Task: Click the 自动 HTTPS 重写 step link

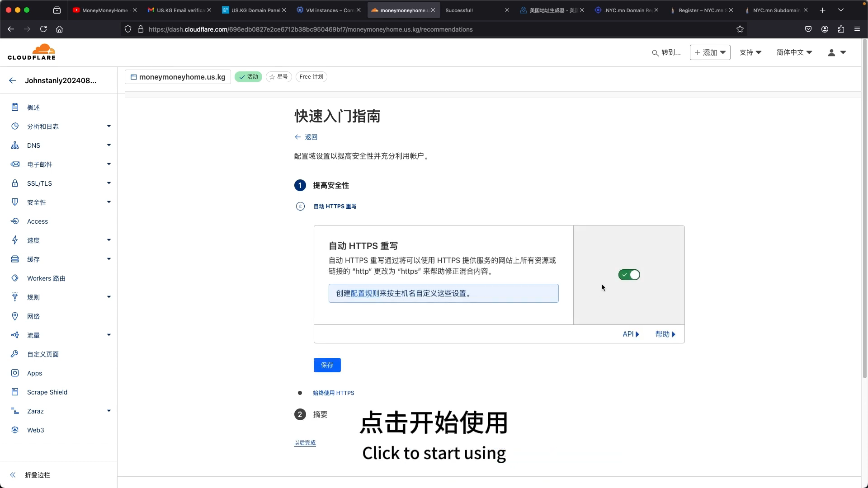Action: pyautogui.click(x=335, y=206)
